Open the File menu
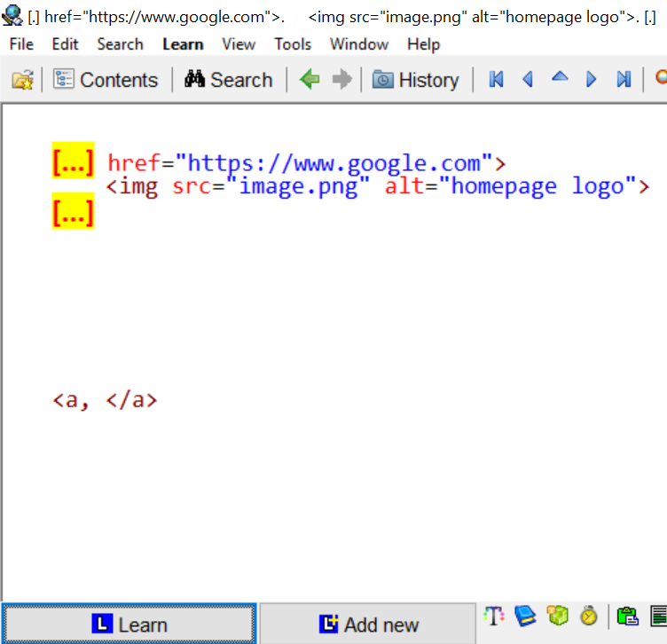This screenshot has width=667, height=644. pos(21,44)
